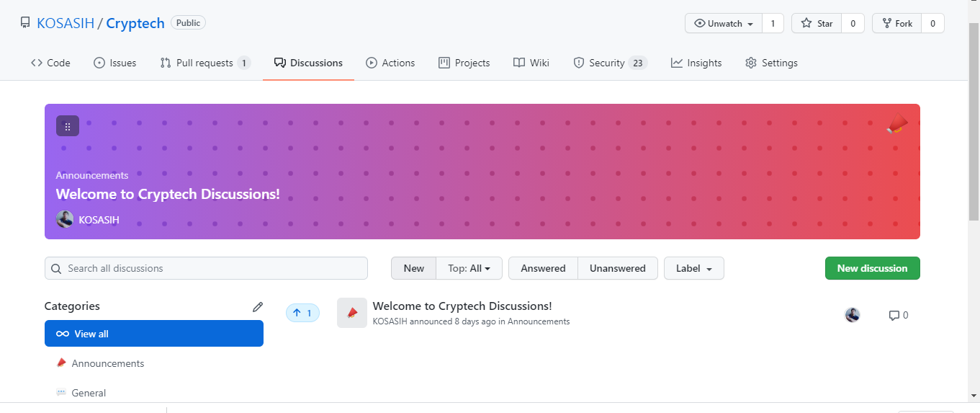Click the stargazers count 0
Viewport: 980px width, 413px height.
pyautogui.click(x=853, y=23)
